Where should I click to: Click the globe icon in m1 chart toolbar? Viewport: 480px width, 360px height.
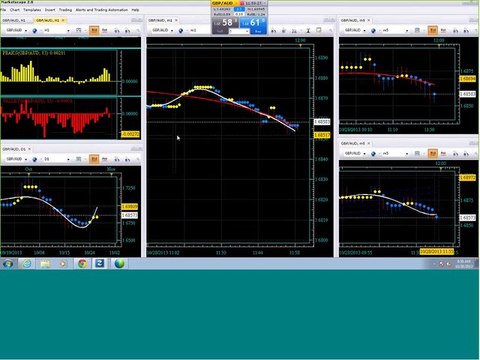click(181, 30)
